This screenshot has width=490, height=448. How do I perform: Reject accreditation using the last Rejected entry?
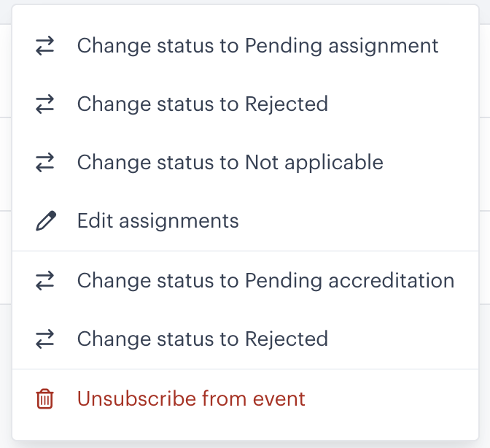click(x=245, y=339)
